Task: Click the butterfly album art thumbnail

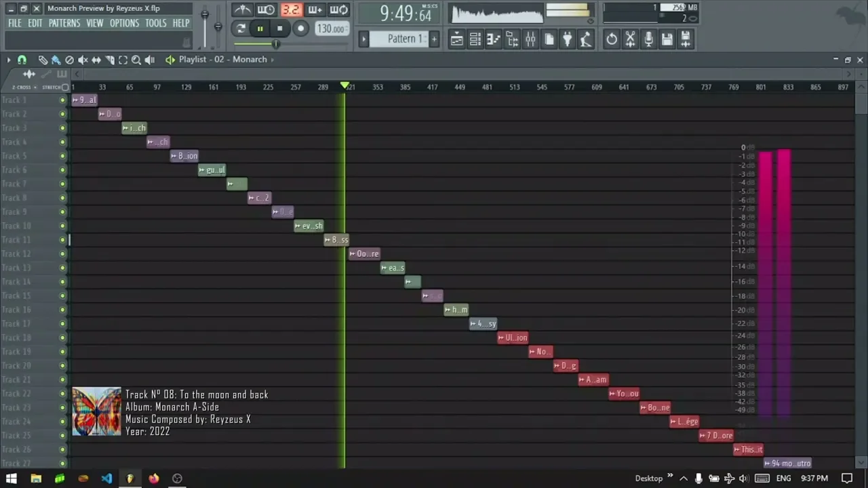Action: coord(96,411)
